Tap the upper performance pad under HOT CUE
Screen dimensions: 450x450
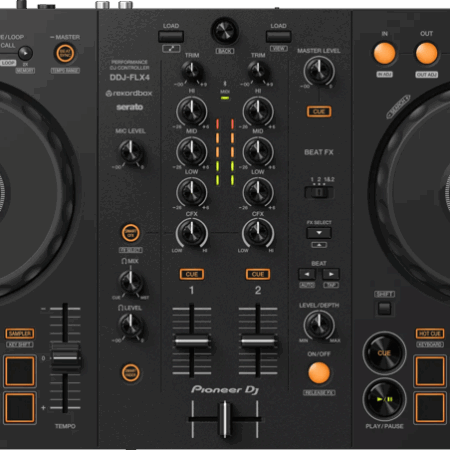pyautogui.click(x=430, y=371)
